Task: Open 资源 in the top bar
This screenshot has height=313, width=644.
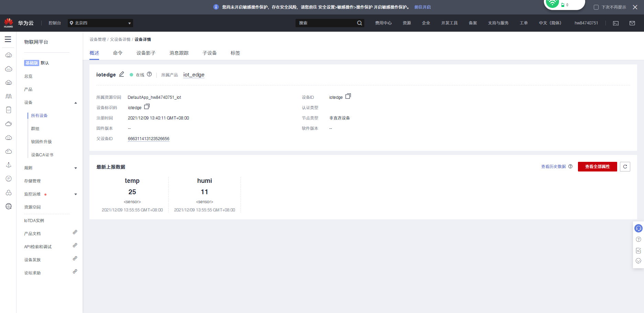Action: click(x=407, y=23)
